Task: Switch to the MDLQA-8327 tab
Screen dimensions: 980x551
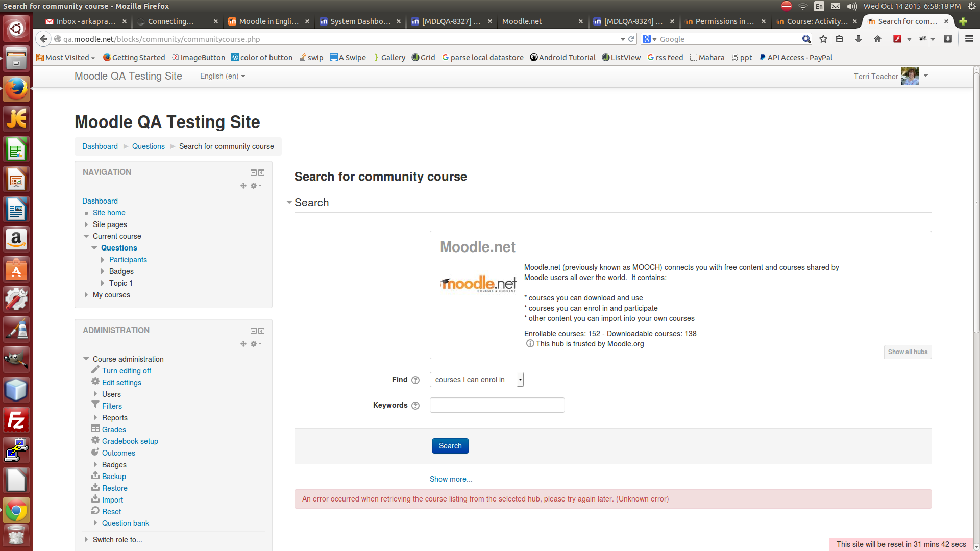Action: point(451,21)
